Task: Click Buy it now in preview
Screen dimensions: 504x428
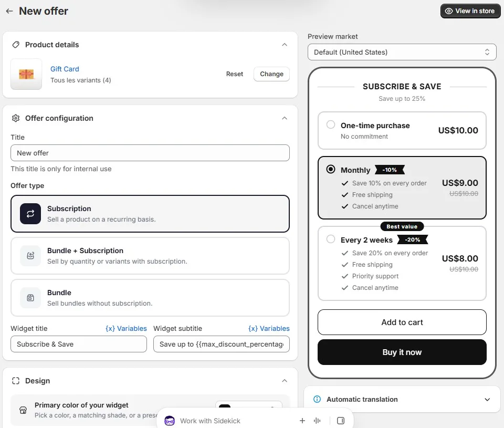Action: (x=402, y=352)
